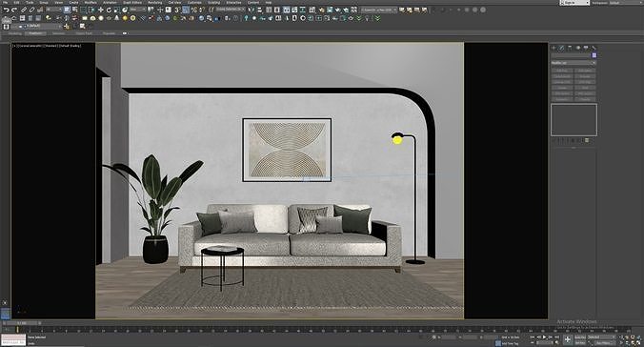Screen dimensions: 644x347
Task: Open Select by Name dialog
Action: pos(75,10)
